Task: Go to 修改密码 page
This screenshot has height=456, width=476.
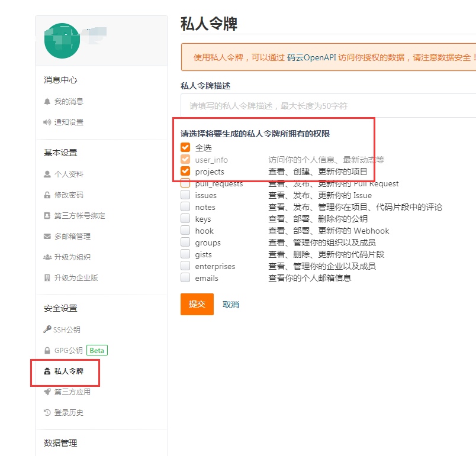Action: point(69,195)
